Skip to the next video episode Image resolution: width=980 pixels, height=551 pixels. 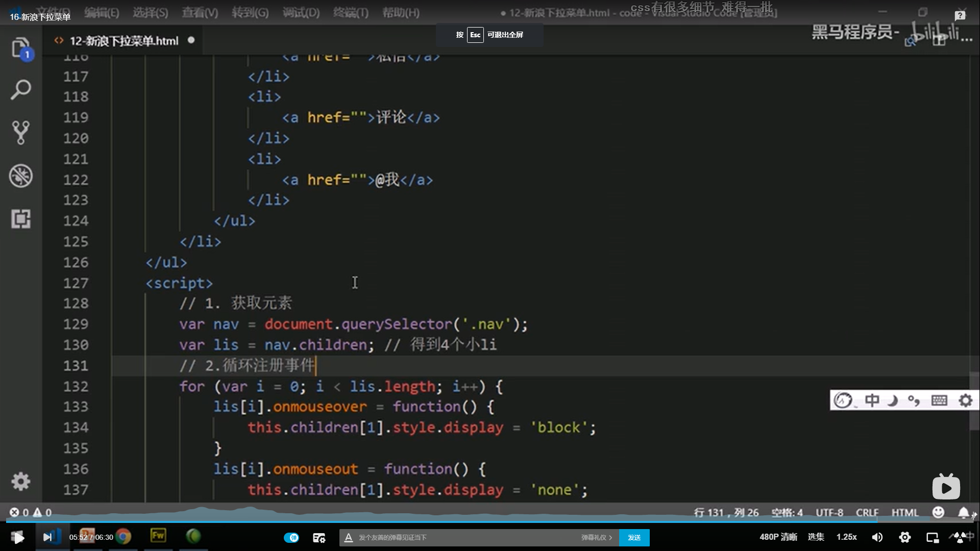[x=47, y=537]
